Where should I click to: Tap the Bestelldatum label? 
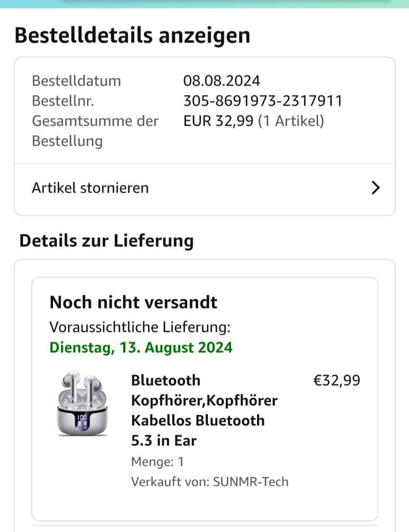pos(76,81)
